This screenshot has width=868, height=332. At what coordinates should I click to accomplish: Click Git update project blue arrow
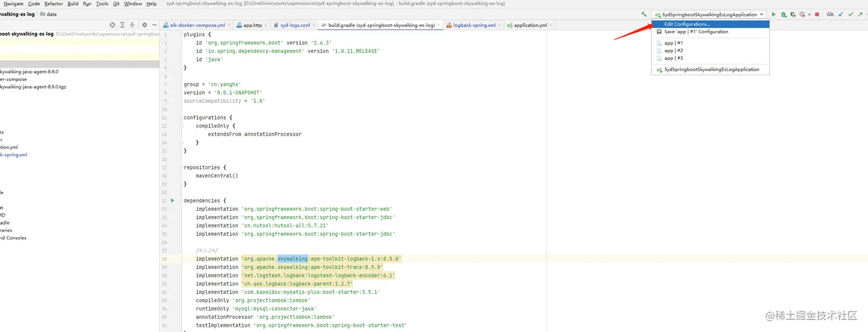pos(841,14)
